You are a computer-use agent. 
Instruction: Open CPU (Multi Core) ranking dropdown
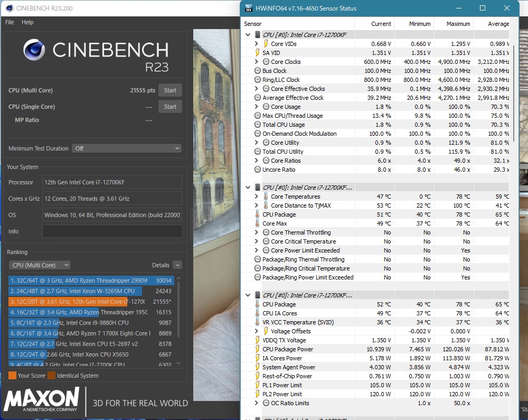pos(40,265)
